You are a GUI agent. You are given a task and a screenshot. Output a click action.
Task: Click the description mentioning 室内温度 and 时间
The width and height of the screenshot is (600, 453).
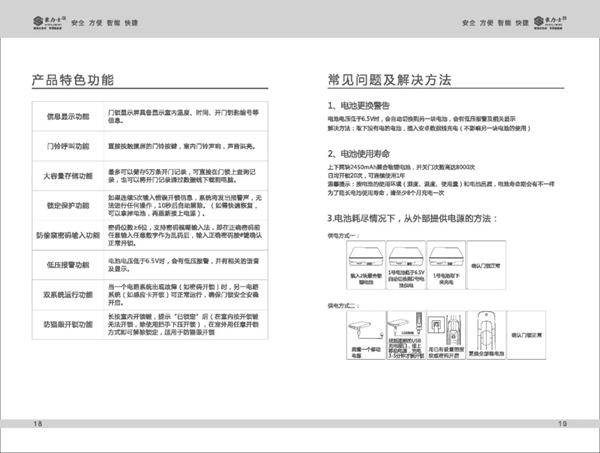pyautogui.click(x=183, y=116)
